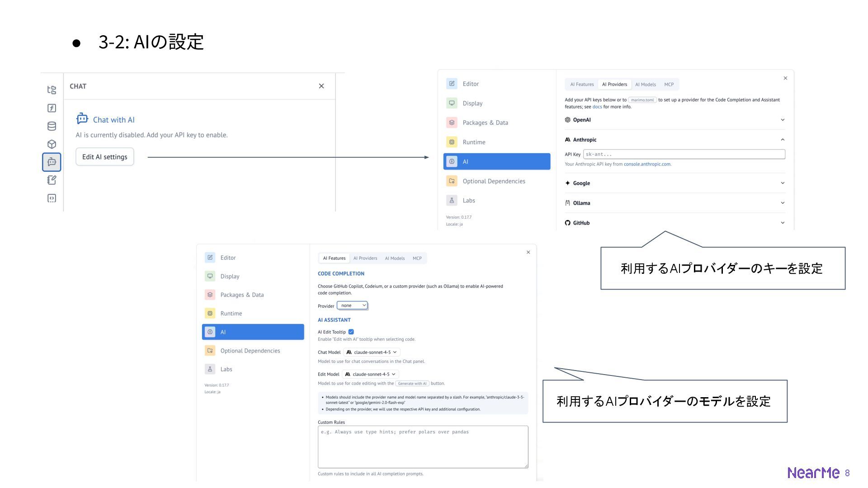This screenshot has height=488, width=868.
Task: Click the variables function icon in sidebar
Action: tap(52, 108)
